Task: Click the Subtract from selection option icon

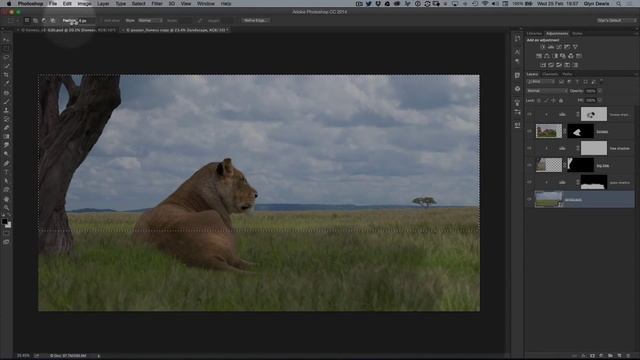Action: tap(44, 20)
